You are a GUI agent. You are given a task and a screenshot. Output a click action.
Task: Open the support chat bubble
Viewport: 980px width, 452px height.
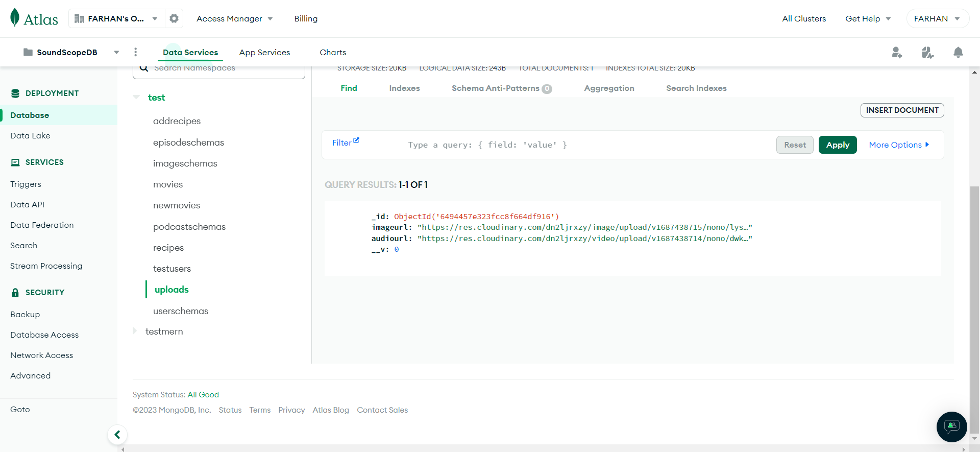952,426
